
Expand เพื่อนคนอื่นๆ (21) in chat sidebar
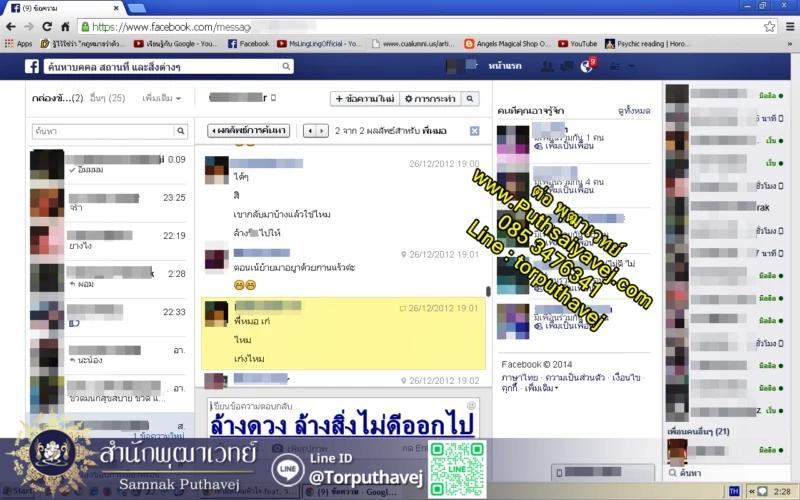[x=698, y=431]
